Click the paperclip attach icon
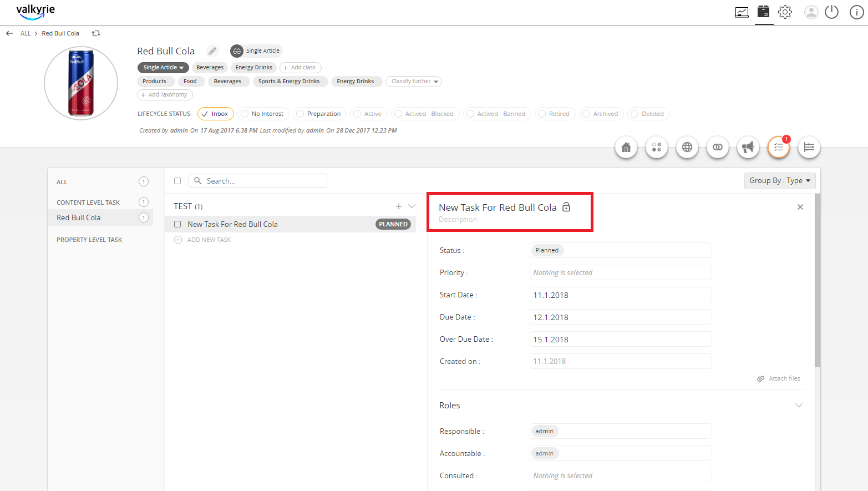 (760, 378)
